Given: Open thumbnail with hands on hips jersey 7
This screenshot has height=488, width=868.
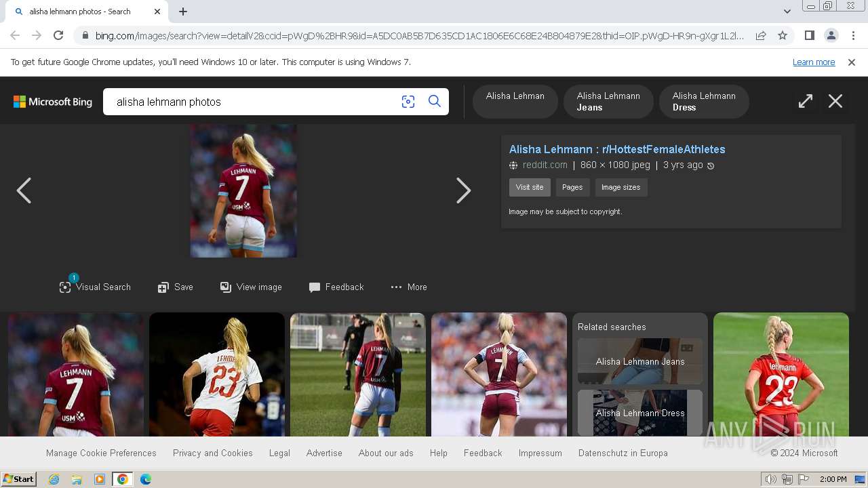Looking at the screenshot, I should 499,374.
